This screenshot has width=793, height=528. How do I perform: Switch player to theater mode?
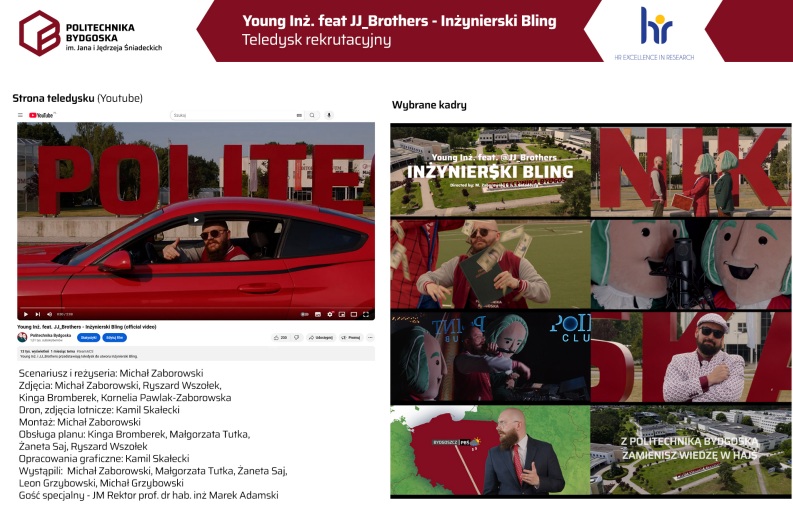353,314
